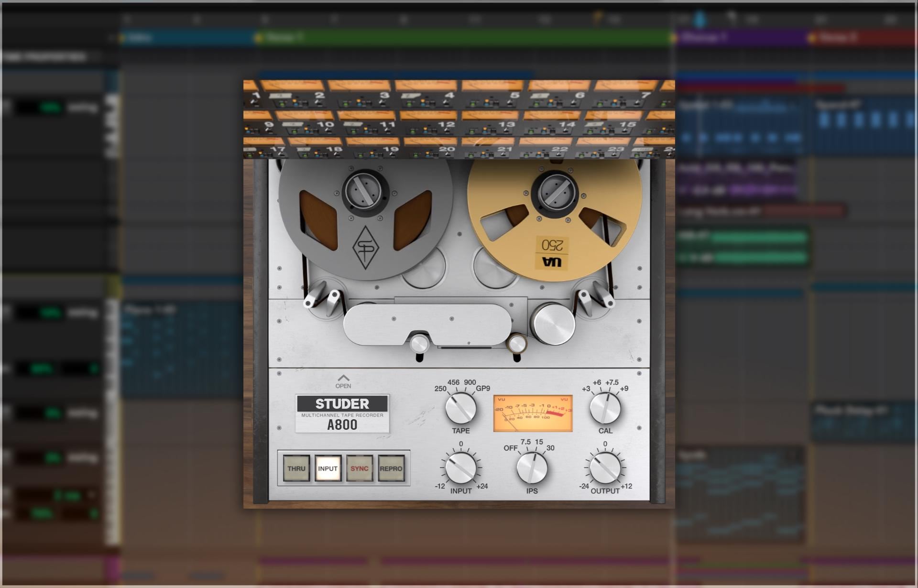The width and height of the screenshot is (918, 588).
Task: Click the large capstan roller knob
Action: 554,324
